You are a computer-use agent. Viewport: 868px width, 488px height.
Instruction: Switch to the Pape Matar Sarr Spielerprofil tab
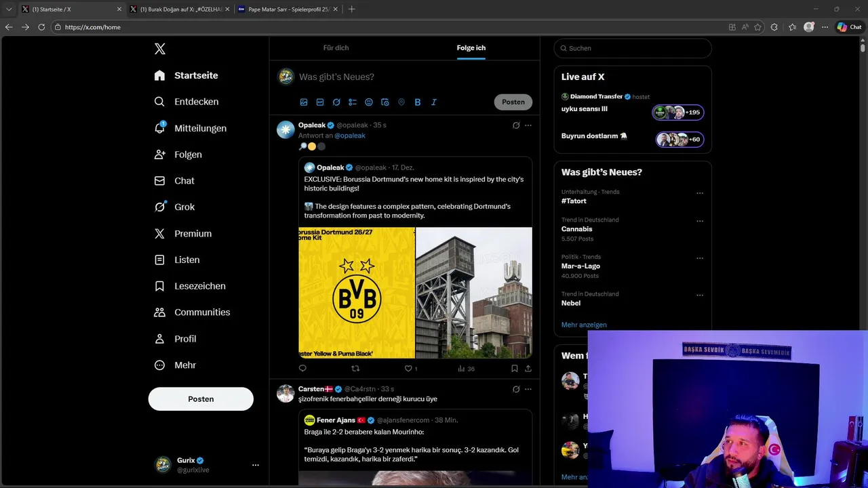click(x=288, y=9)
